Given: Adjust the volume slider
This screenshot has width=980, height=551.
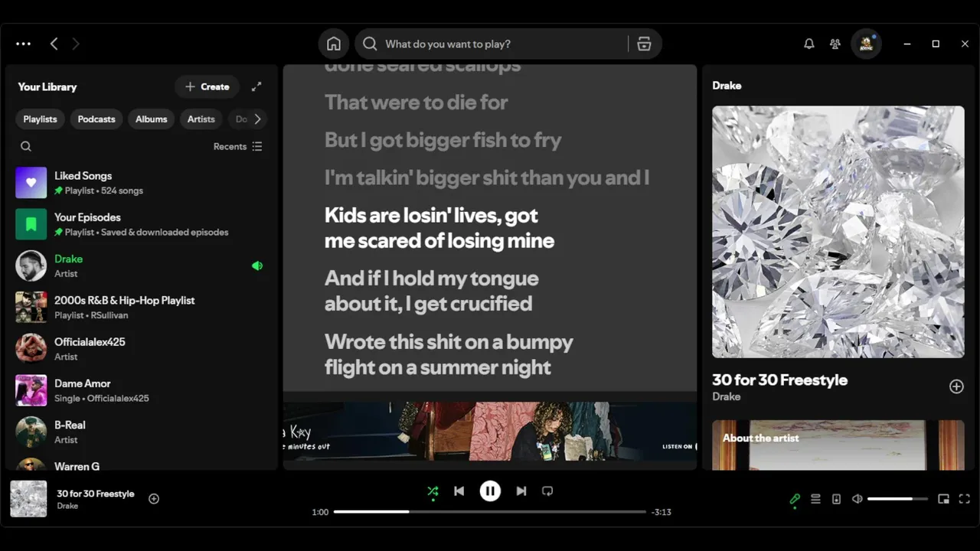Looking at the screenshot, I should click(897, 499).
